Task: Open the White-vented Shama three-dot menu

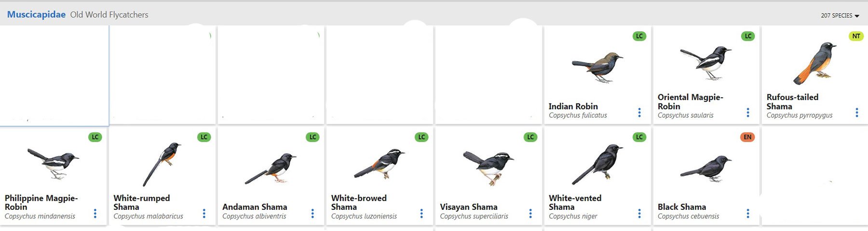Action: click(x=639, y=214)
